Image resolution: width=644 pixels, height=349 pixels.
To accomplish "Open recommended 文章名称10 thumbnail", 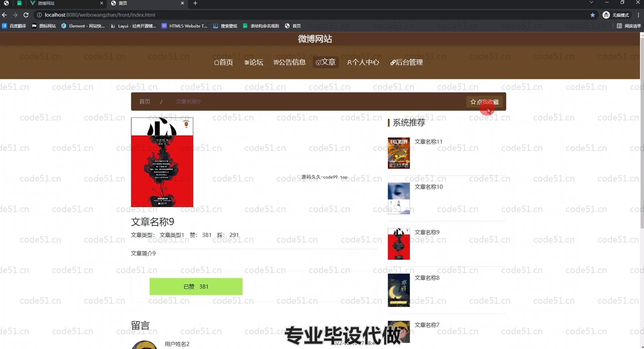I will 399,198.
